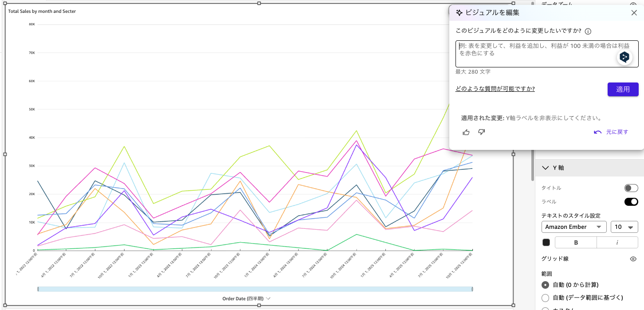The height and width of the screenshot is (310, 644).
Task: Click the 10K Y-axis label
Action: tap(31, 222)
